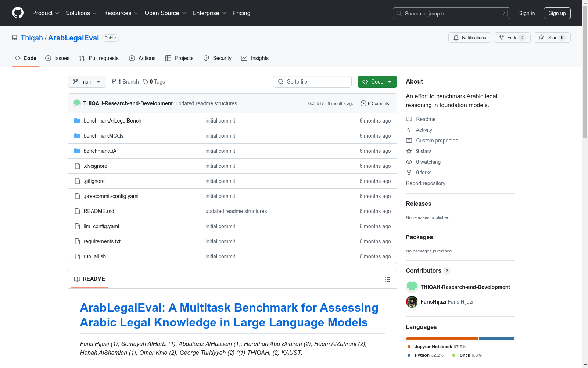Viewport: 588px width, 368px height.
Task: Open the Security tab
Action: 218,58
